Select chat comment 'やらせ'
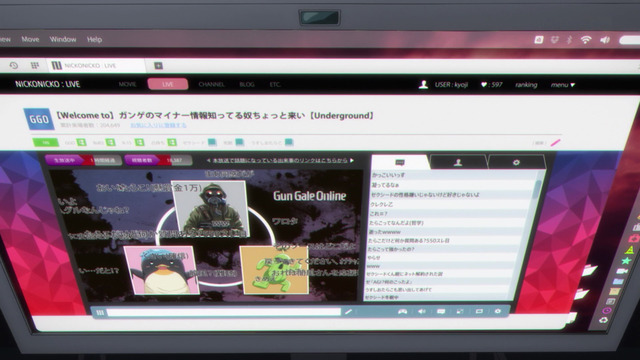The image size is (640, 360). click(373, 258)
